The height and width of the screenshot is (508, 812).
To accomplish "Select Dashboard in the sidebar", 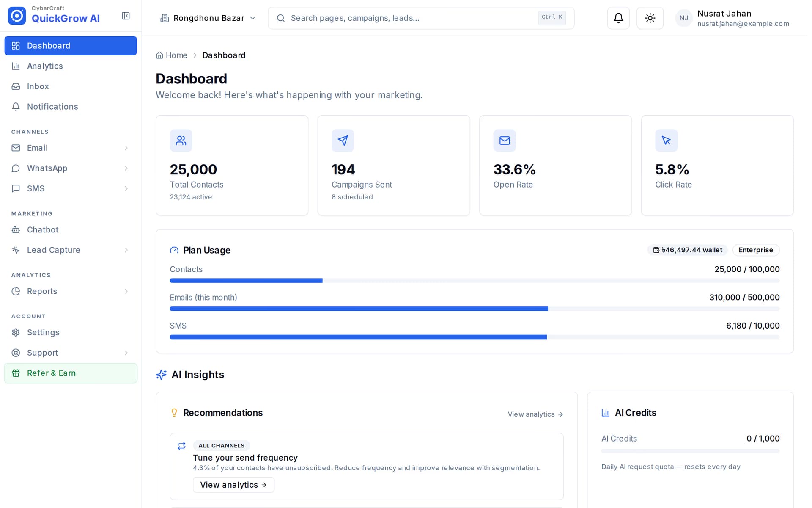I will pos(71,46).
